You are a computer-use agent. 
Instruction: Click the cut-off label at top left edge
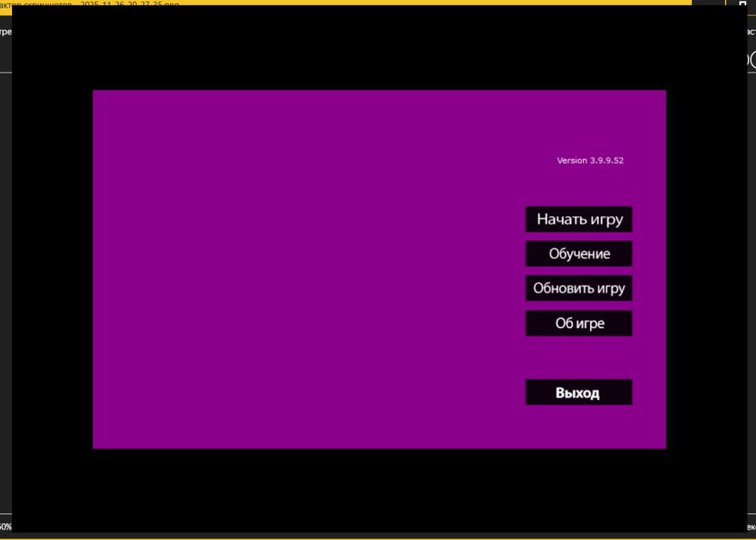(5, 32)
